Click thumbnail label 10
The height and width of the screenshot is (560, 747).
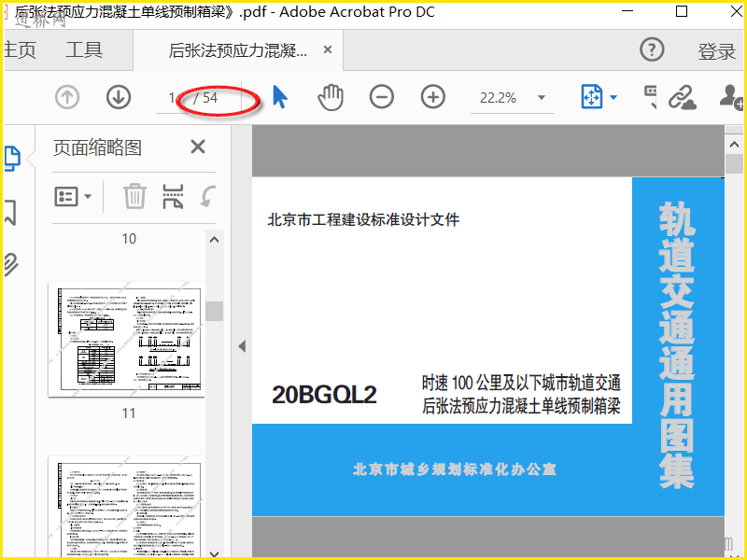point(129,239)
